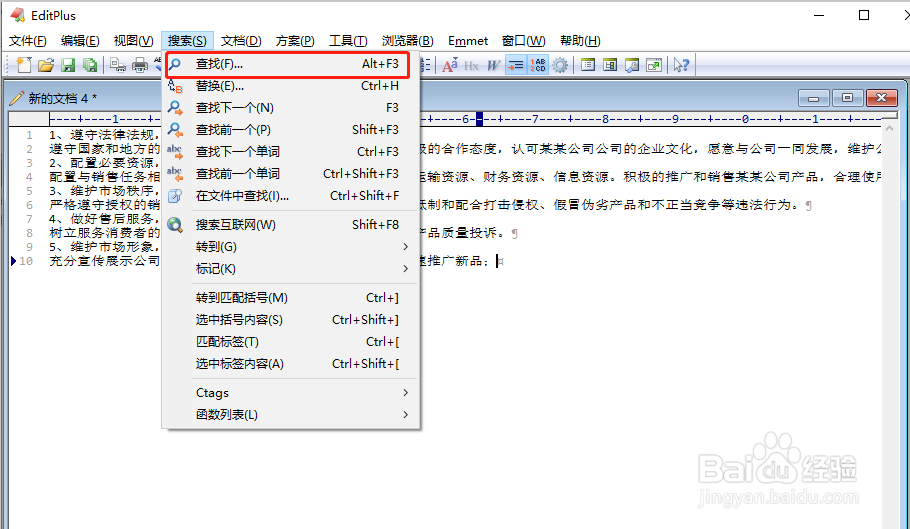Expand the 标记(K) submenu
Screen dimensions: 910x529
(x=291, y=269)
